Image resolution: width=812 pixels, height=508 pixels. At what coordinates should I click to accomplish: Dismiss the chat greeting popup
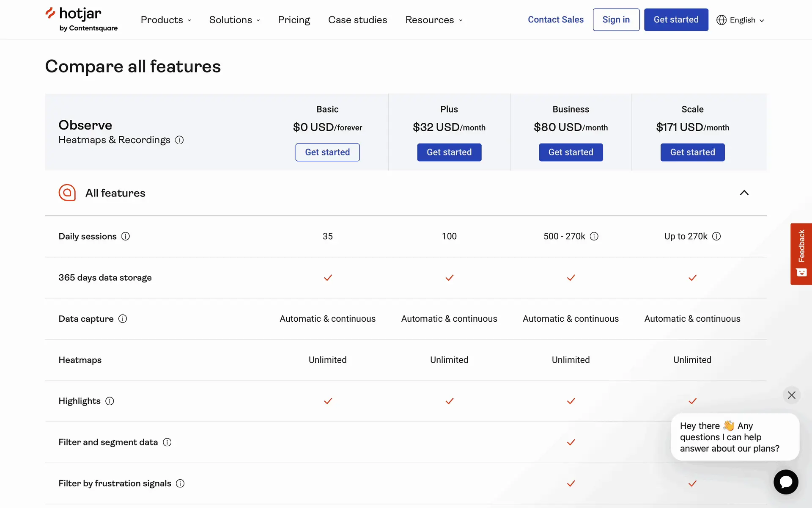coord(792,395)
